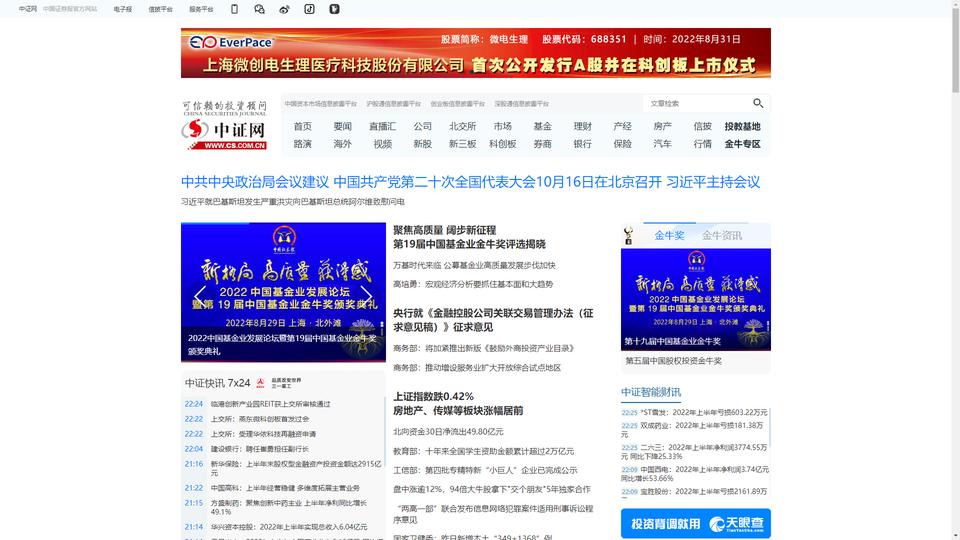Open the 房产 navigation item

(662, 126)
